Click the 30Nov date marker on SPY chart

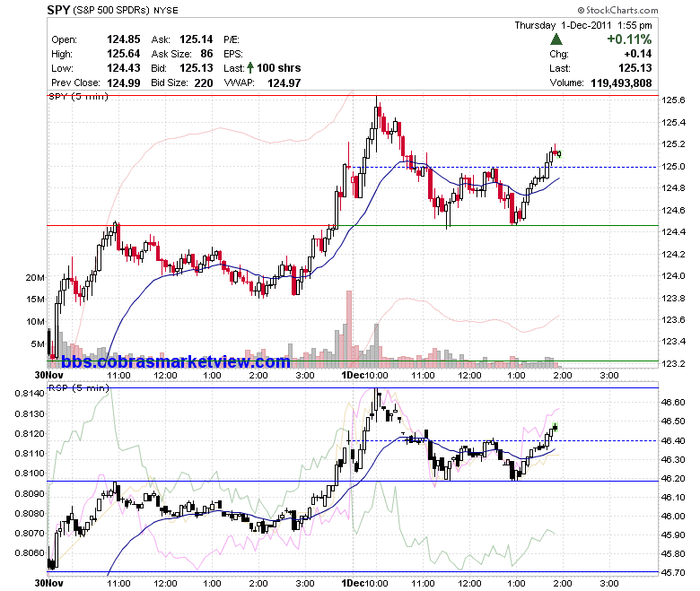(x=48, y=375)
